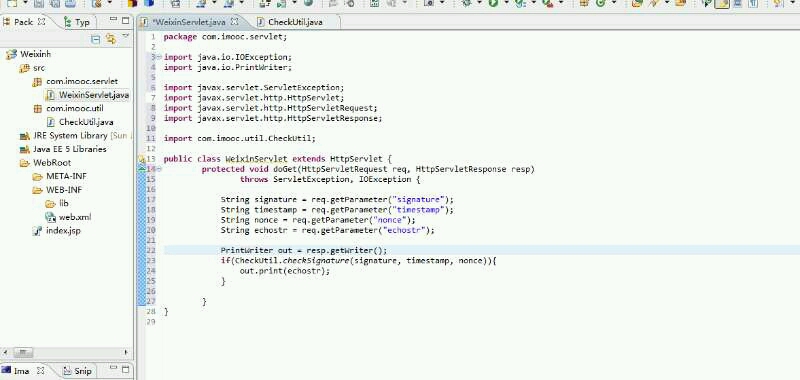Select CheckUtil.java in the package tree

[x=86, y=122]
